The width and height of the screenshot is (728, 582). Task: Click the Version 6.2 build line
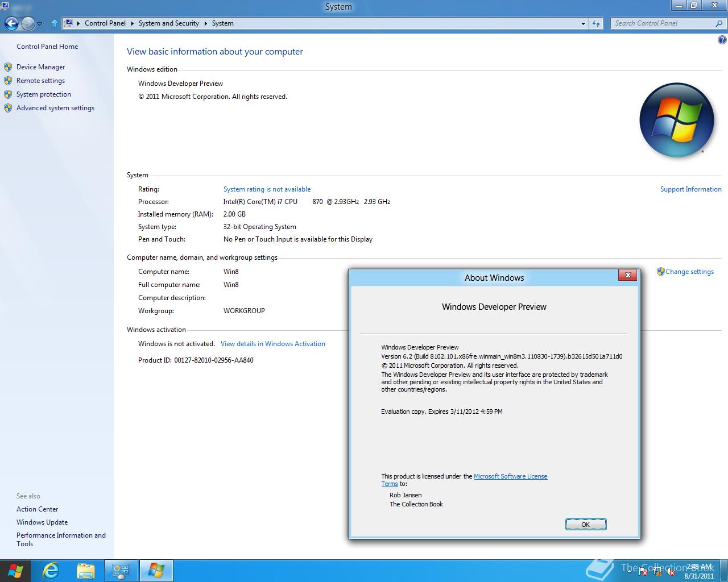(502, 356)
